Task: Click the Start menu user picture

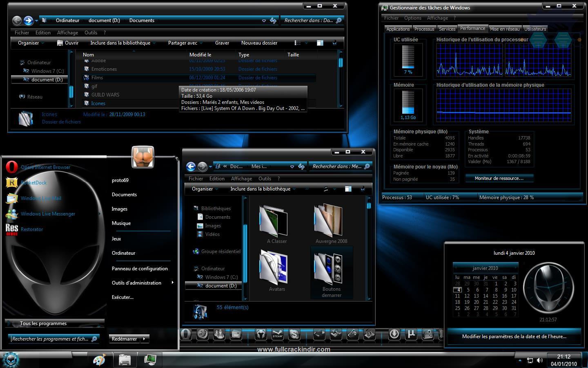Action: point(143,157)
